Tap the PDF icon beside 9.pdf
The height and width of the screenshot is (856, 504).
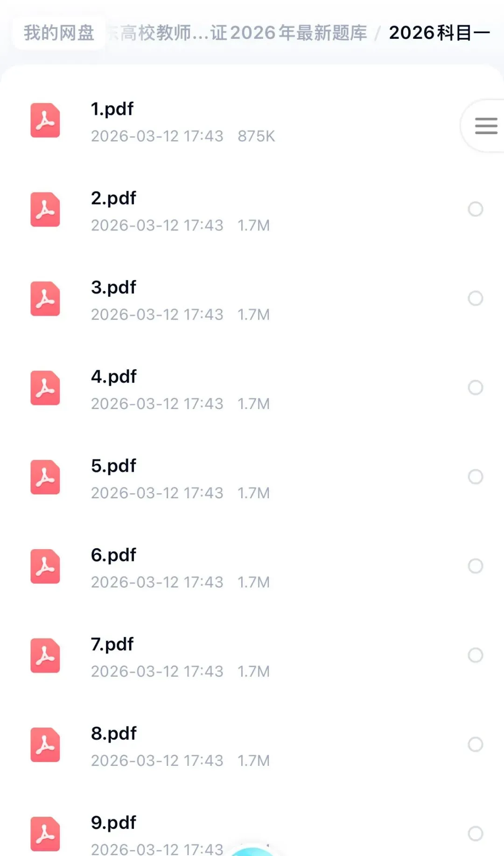tap(45, 834)
